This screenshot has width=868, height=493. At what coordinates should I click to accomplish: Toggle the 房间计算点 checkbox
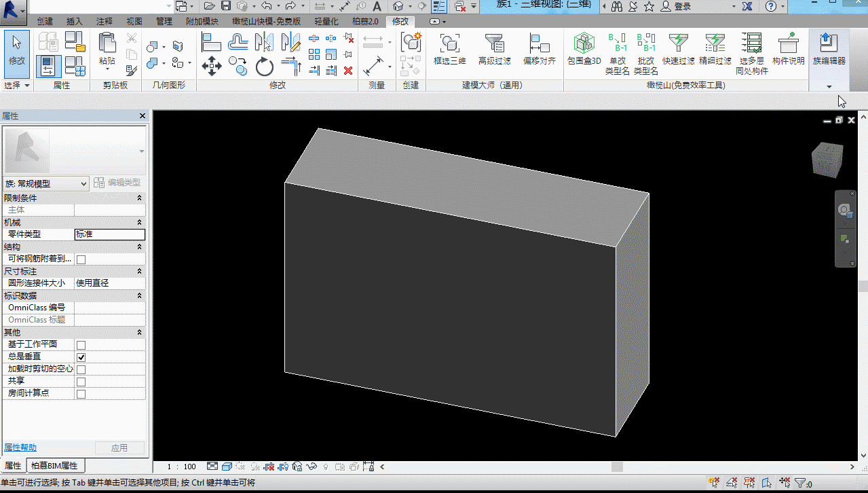81,393
